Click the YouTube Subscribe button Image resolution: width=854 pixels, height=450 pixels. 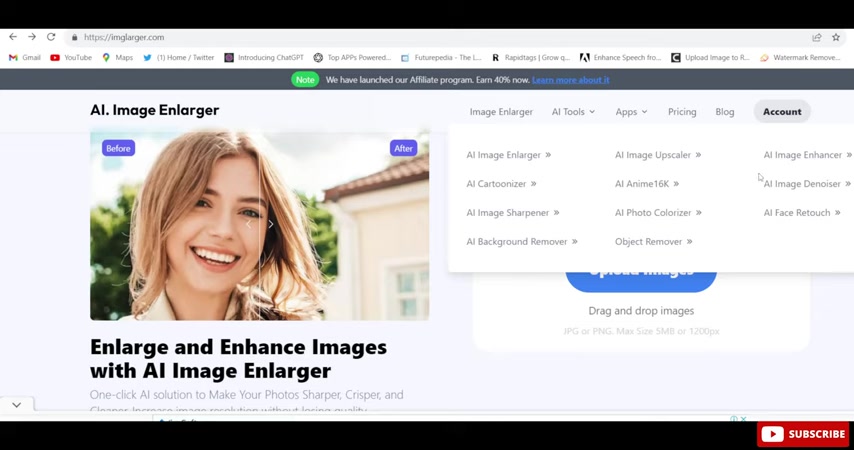pos(803,434)
